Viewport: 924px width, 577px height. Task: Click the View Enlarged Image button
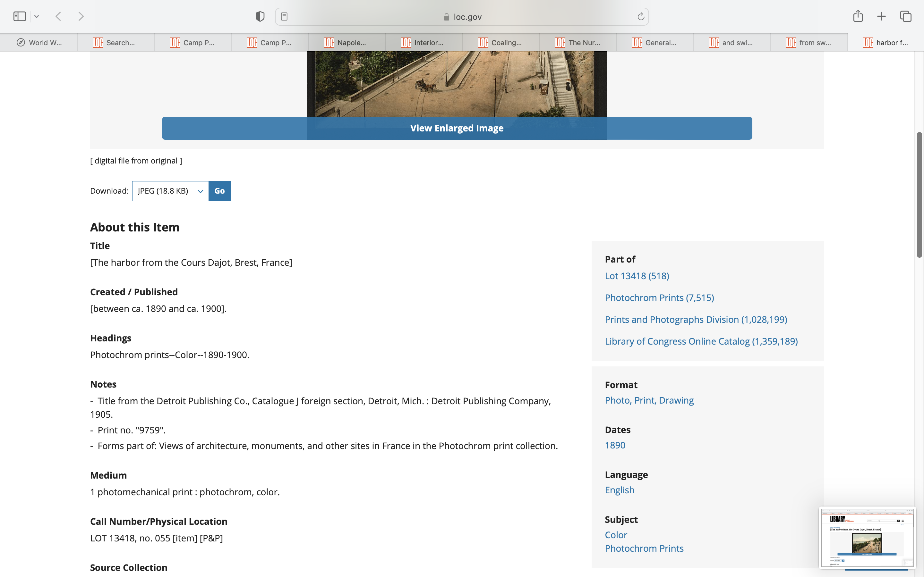pyautogui.click(x=457, y=128)
